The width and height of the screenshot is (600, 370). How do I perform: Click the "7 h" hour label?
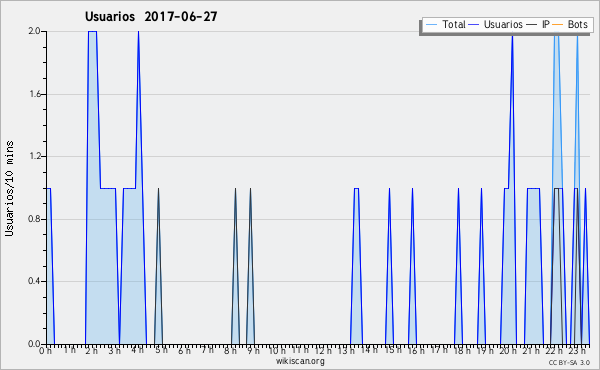[207, 350]
